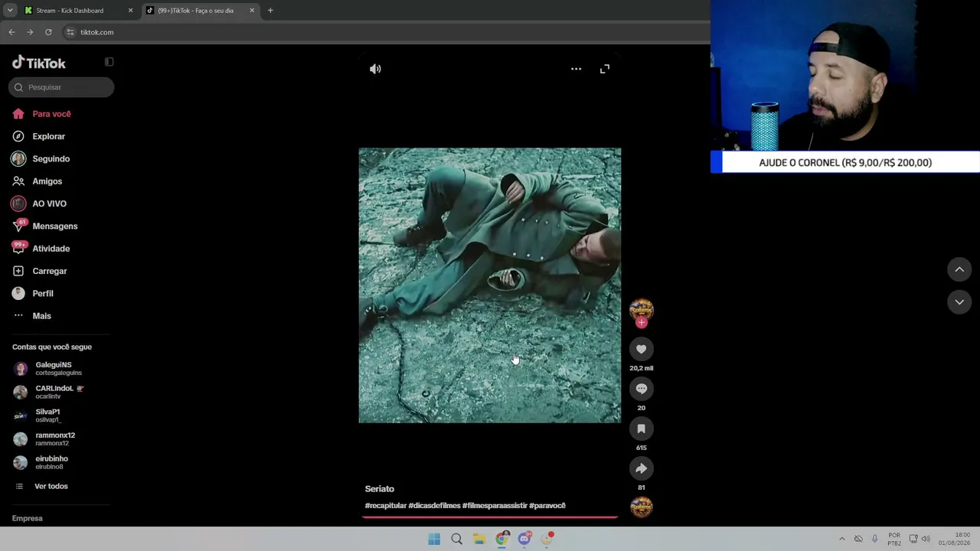The height and width of the screenshot is (551, 980).
Task: Reload the TikTok page
Action: click(48, 32)
